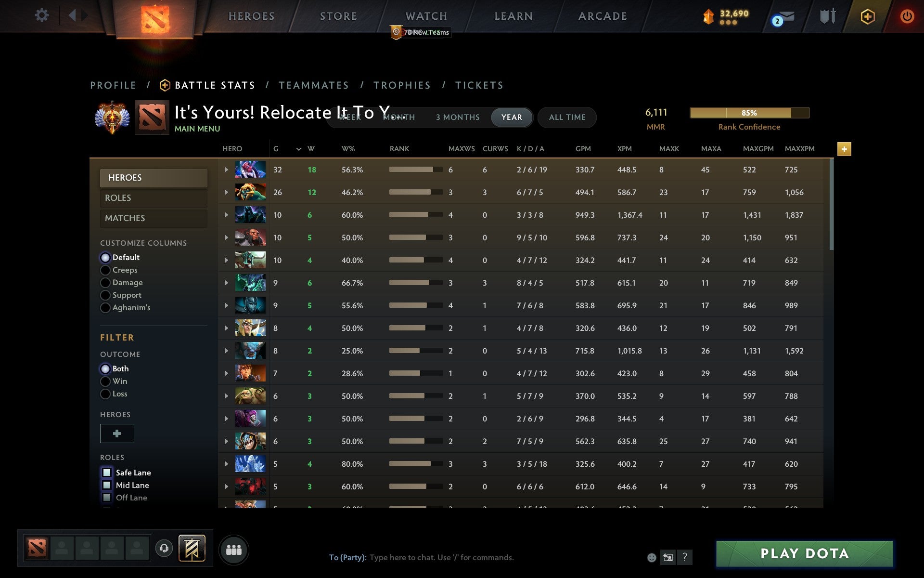This screenshot has width=924, height=578.
Task: Select the All Time period button
Action: tap(567, 117)
